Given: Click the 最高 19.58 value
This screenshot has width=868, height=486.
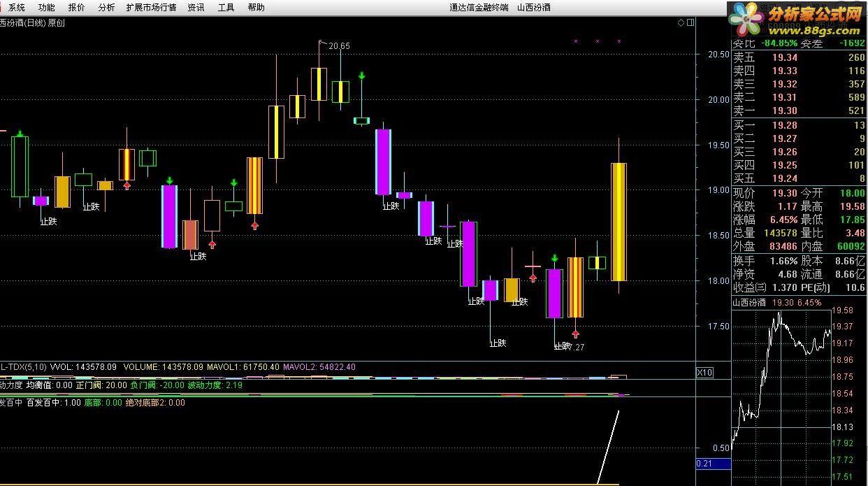Looking at the screenshot, I should (852, 206).
